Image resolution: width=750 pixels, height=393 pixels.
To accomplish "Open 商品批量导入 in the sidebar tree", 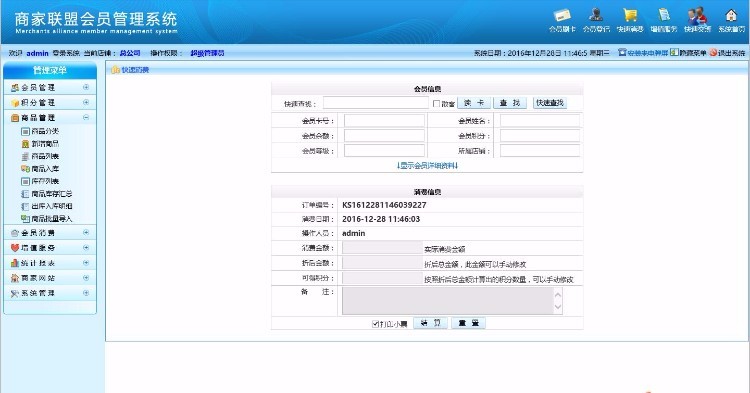I will (52, 218).
